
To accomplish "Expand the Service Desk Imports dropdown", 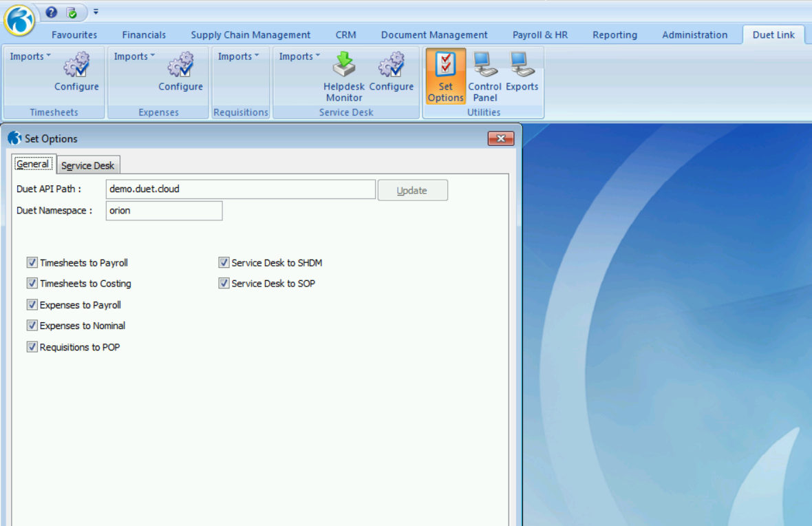I will tap(300, 56).
